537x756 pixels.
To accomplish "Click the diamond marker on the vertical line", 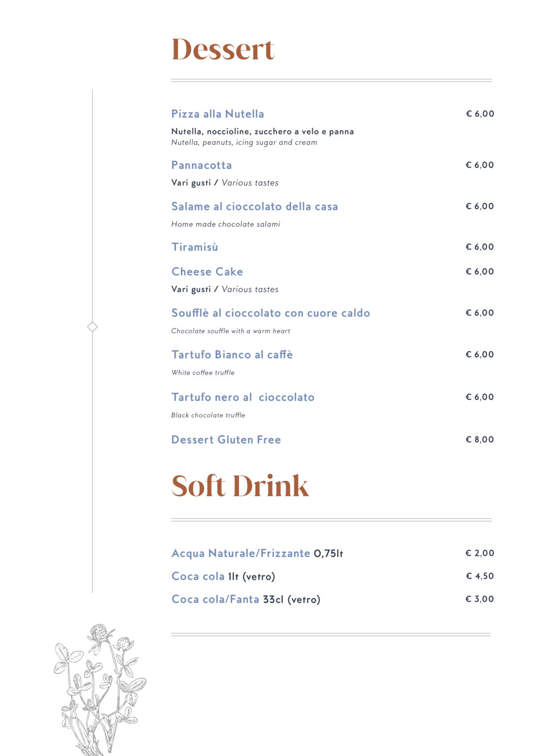I will [x=92, y=327].
